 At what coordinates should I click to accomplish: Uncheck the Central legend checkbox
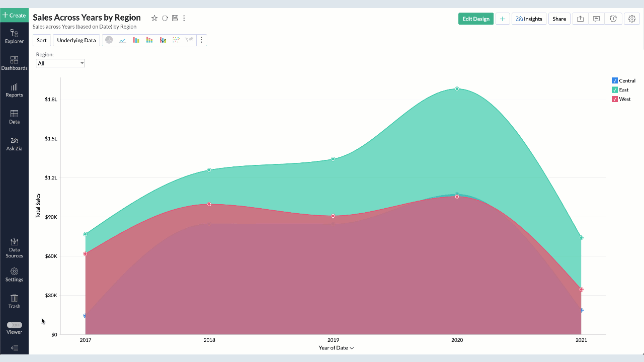pos(615,80)
